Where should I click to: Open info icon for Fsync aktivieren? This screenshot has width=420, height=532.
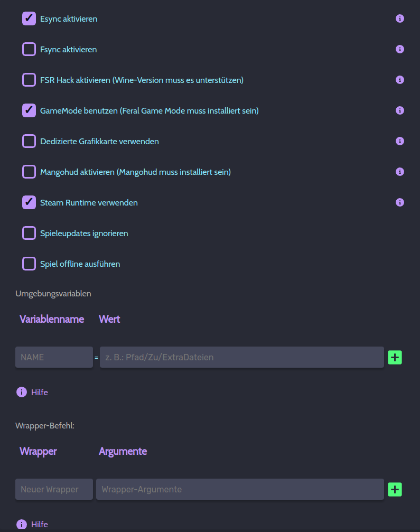tap(400, 50)
